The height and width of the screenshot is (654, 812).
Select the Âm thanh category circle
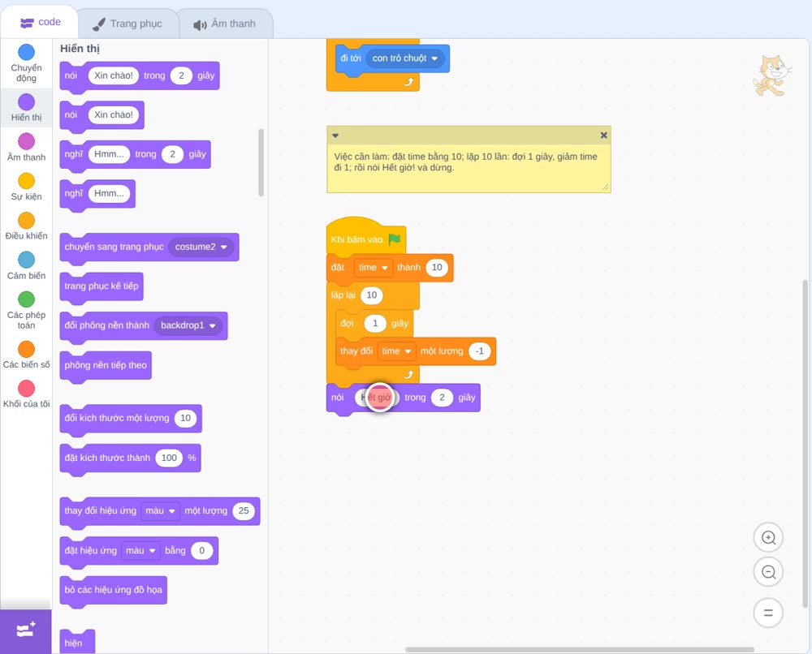coord(27,141)
